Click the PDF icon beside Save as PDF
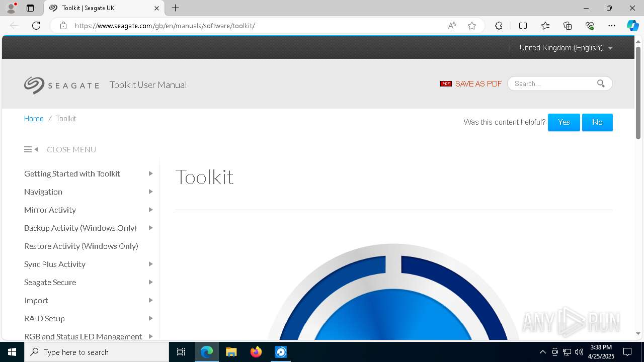This screenshot has height=362, width=644. point(446,84)
